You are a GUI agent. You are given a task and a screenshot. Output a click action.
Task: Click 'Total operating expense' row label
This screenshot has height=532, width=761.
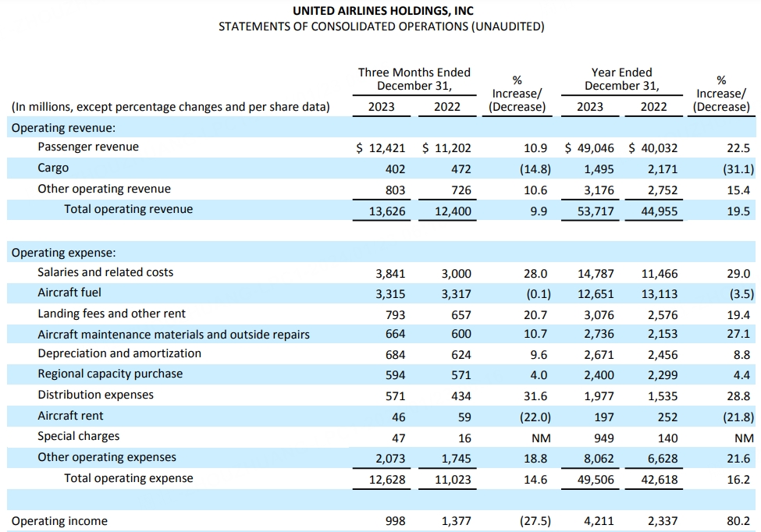coord(129,478)
